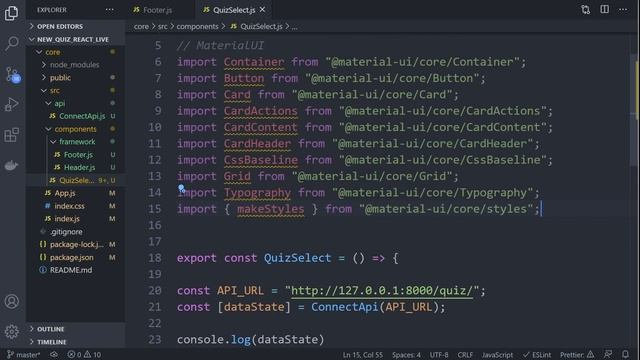The image size is (640, 360).
Task: Open changes compare icon in editor toolbar
Action: [585, 10]
